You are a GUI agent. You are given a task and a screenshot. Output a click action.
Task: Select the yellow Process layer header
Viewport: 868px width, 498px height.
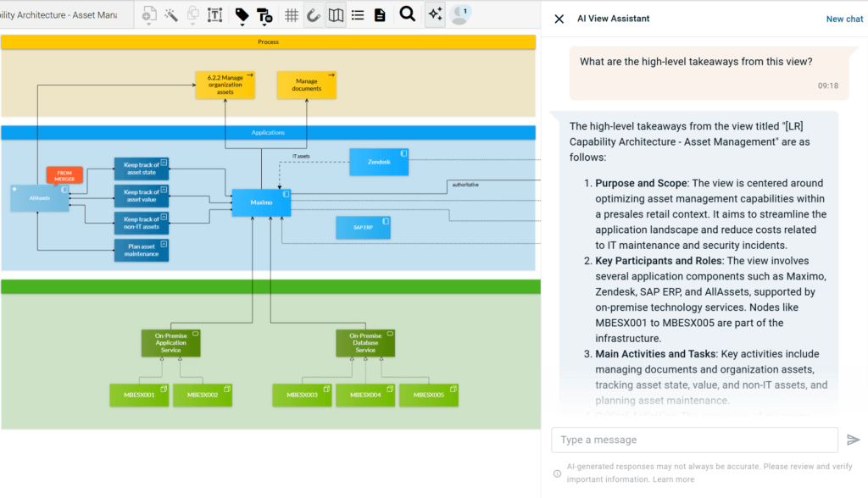pos(269,42)
